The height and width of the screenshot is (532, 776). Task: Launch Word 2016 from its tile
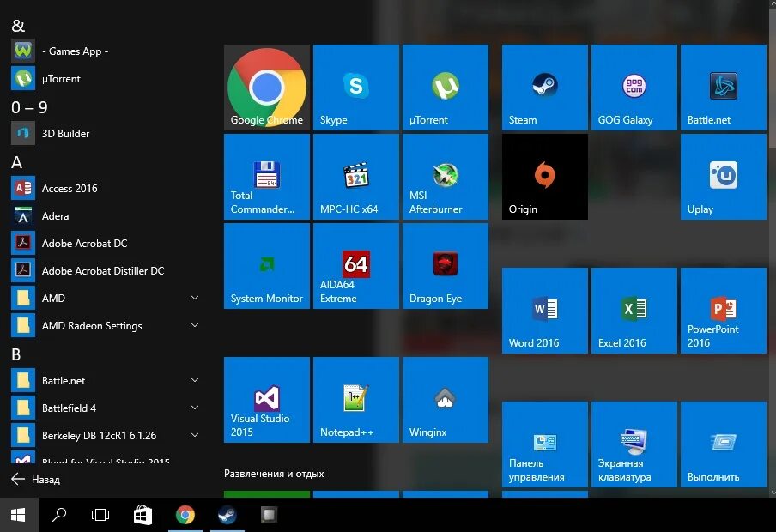click(x=545, y=311)
